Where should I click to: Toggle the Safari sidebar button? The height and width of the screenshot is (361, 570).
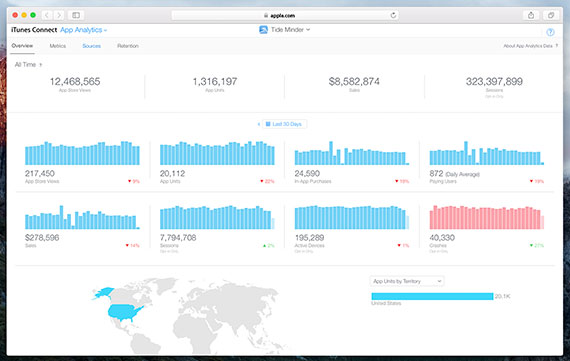(x=76, y=15)
